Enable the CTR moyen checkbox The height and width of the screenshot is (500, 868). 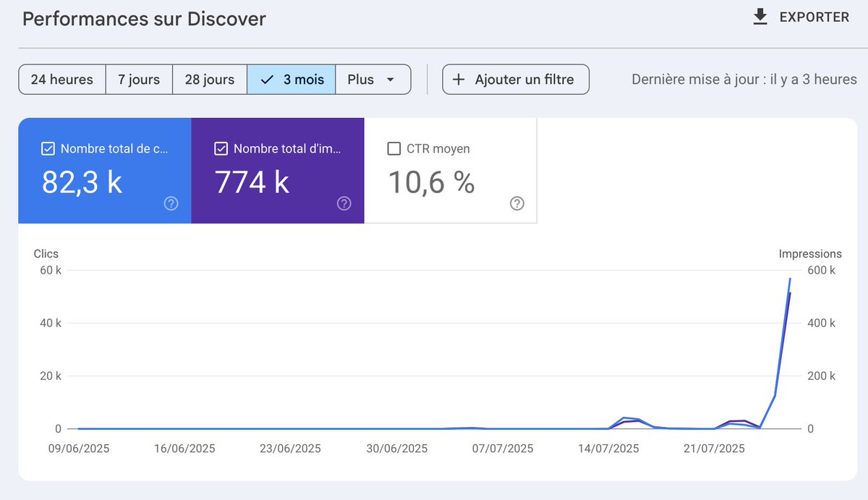tap(394, 149)
